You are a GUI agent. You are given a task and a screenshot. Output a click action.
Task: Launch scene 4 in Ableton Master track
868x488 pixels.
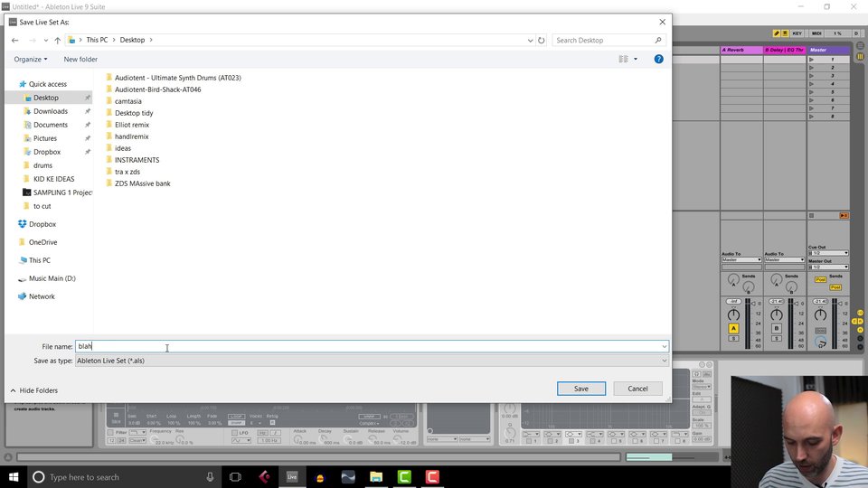pyautogui.click(x=812, y=84)
